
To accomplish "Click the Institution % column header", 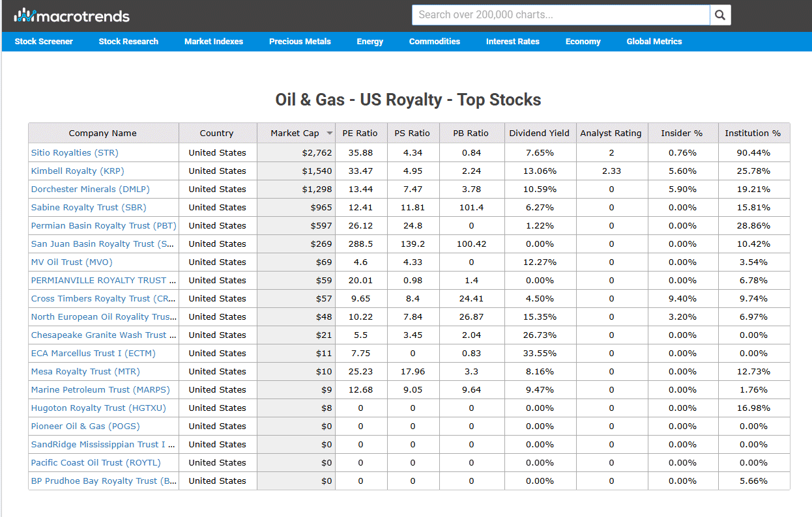I will coord(753,133).
